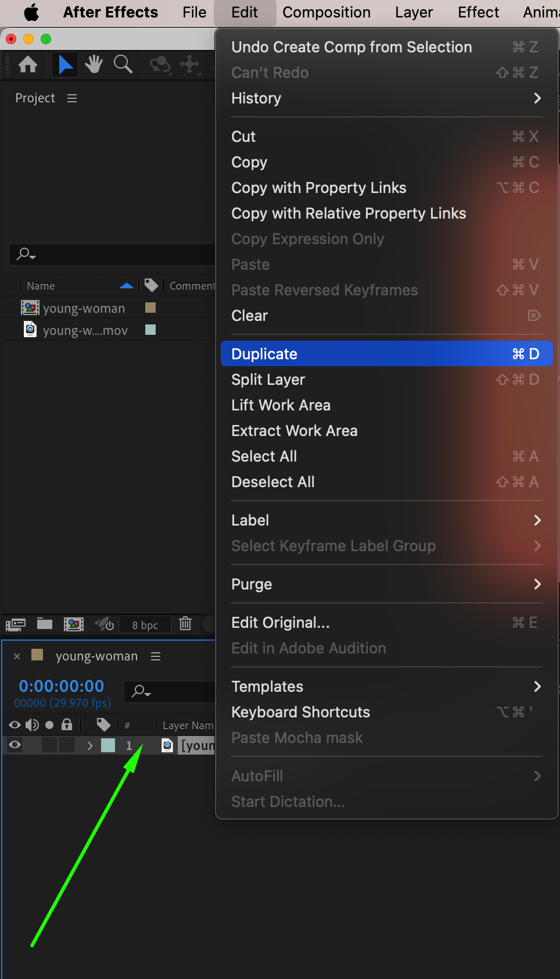Open the Project panel menu
Image resolution: width=560 pixels, height=979 pixels.
pyautogui.click(x=72, y=98)
